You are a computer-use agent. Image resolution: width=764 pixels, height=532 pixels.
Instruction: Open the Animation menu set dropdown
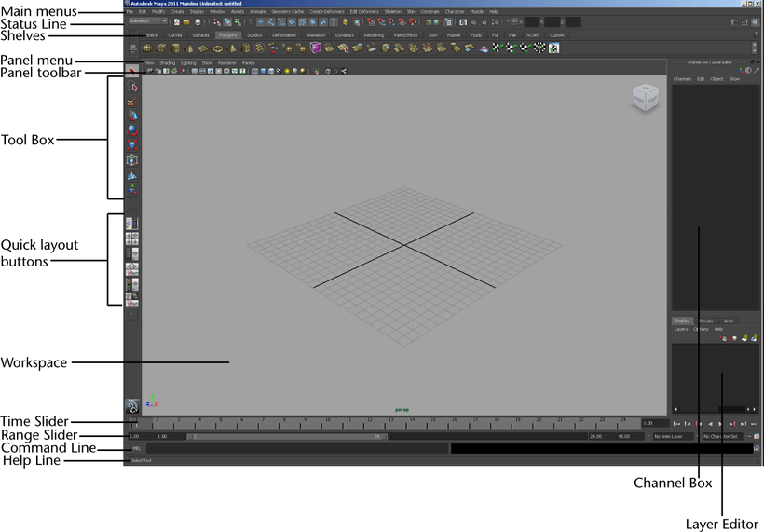point(148,20)
